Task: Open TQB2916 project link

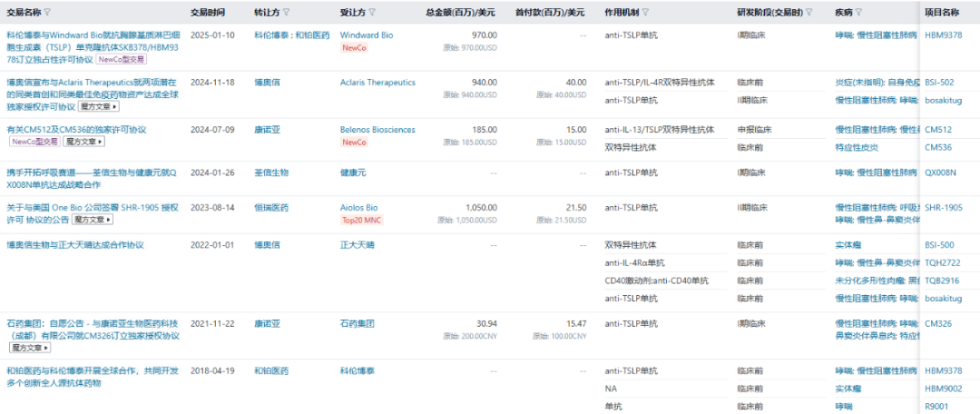Action: click(x=943, y=281)
